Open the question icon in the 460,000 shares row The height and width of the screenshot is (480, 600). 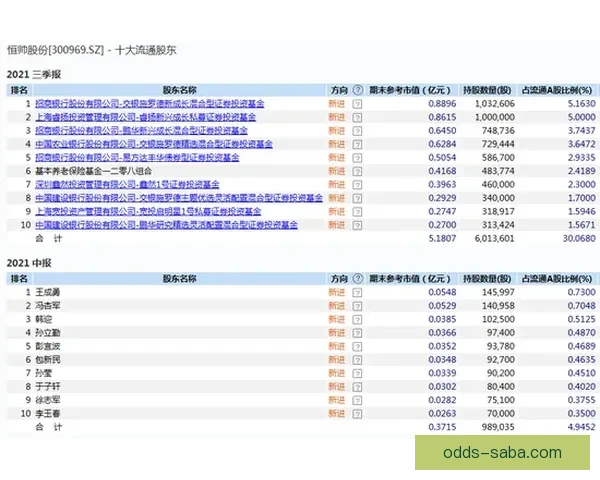tap(357, 185)
